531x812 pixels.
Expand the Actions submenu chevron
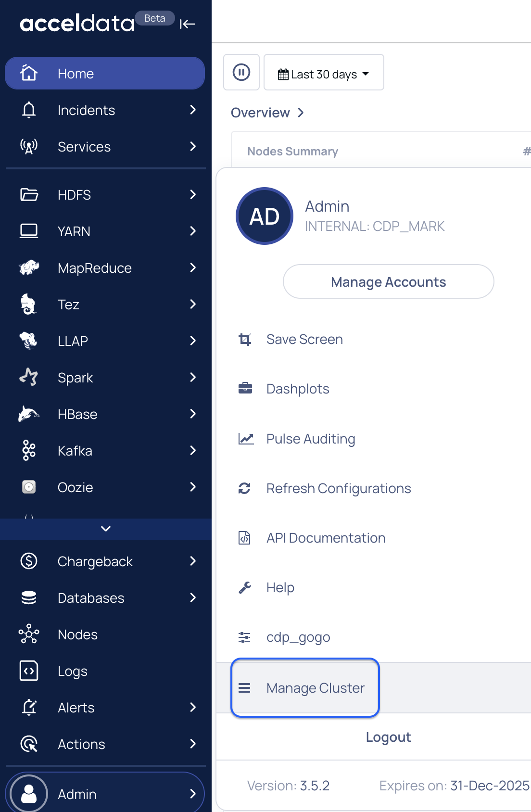pos(193,744)
